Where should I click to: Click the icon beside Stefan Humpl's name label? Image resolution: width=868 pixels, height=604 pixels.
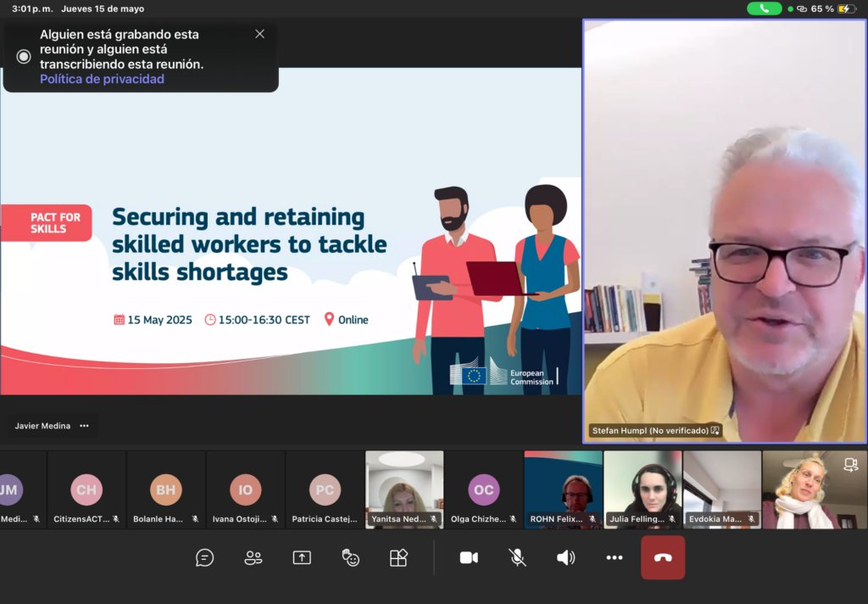pos(715,431)
